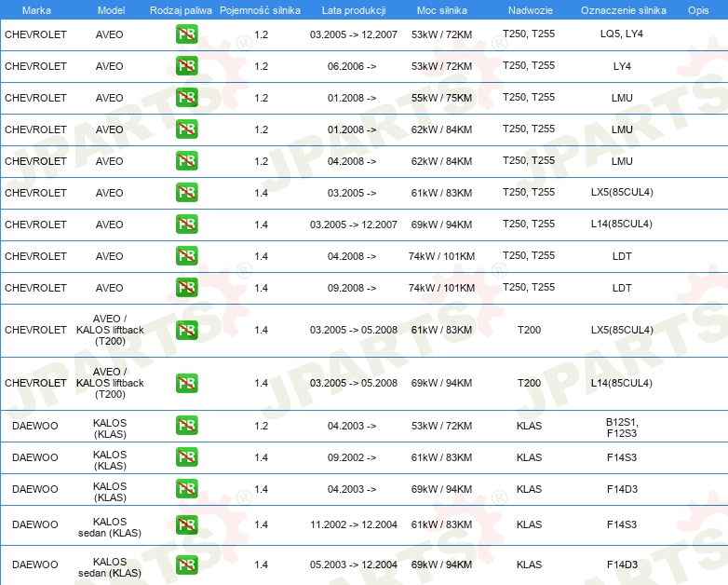Click fuel icon in KALOS (KLAS) F14D3 04.2003 row
Viewport: 728px width, 585px height.
[x=186, y=488]
